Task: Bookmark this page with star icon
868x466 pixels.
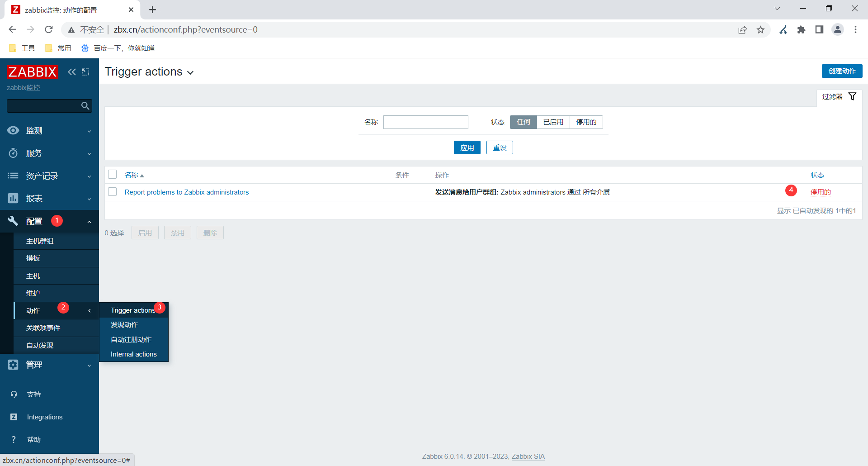Action: (761, 30)
